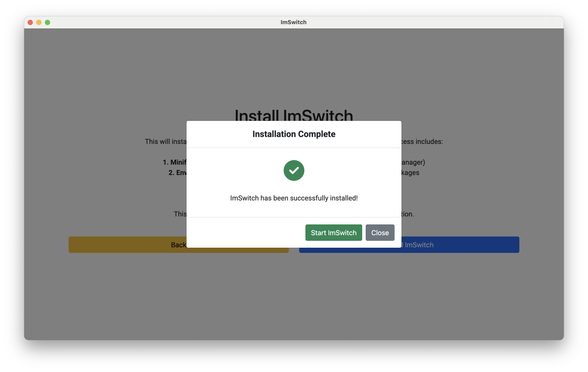Maximize the window with green button
This screenshot has width=588, height=372.
pyautogui.click(x=48, y=22)
